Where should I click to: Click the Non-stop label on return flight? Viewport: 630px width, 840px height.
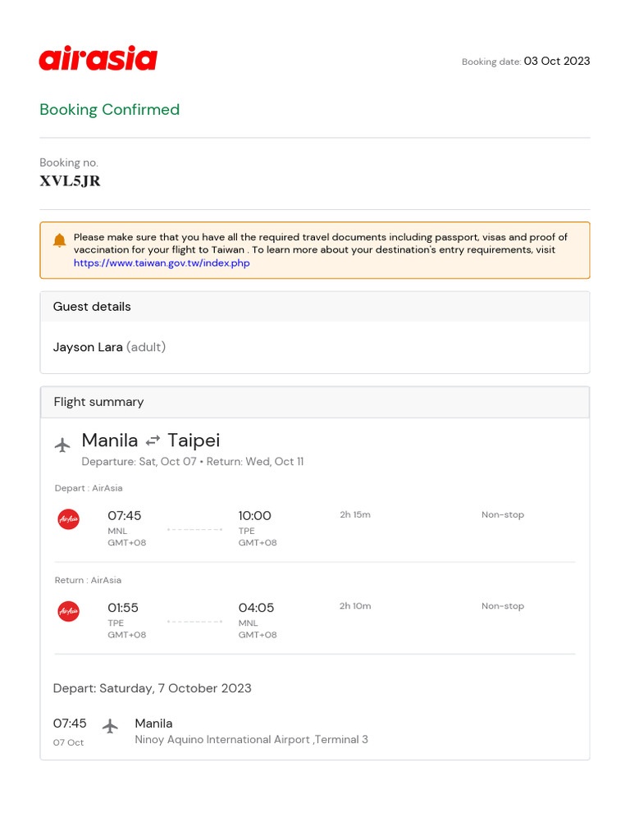click(503, 606)
